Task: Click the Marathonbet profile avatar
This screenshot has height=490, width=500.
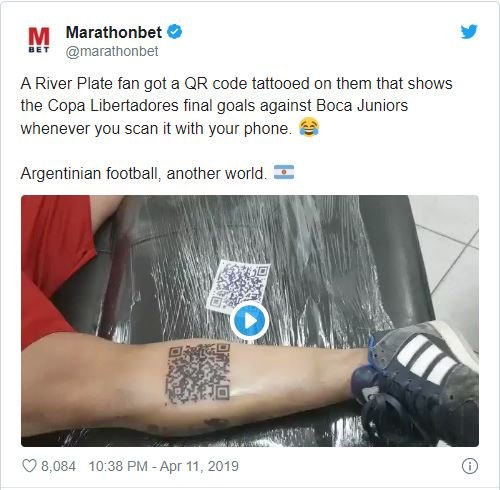Action: 39,40
